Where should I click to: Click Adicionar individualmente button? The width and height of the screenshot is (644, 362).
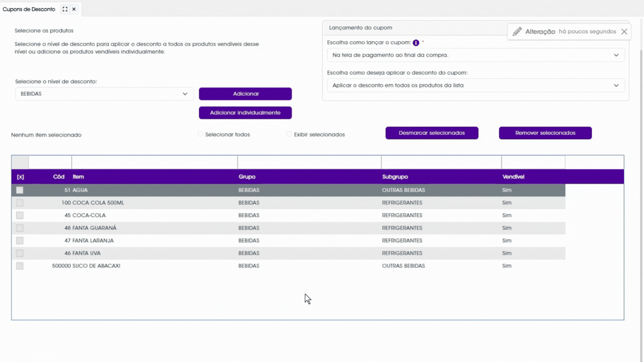(245, 113)
